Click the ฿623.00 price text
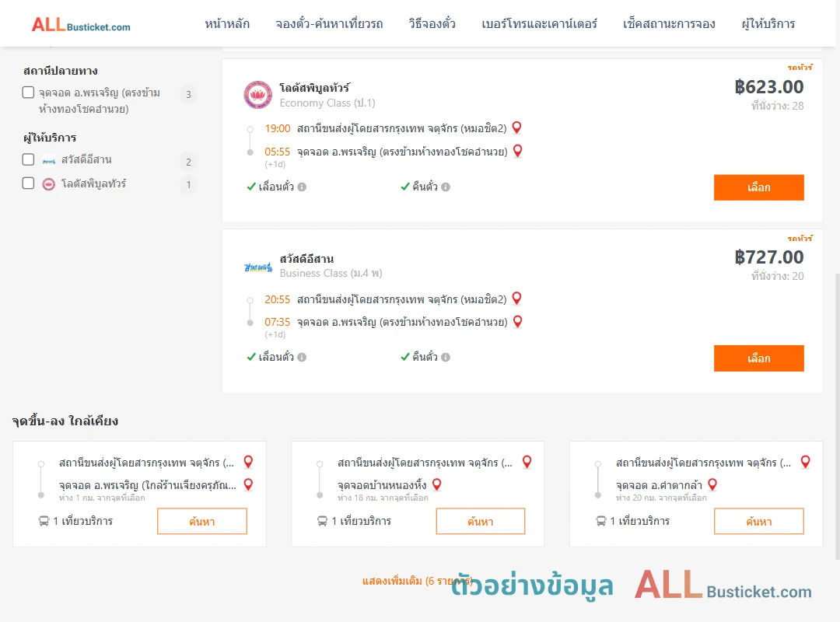The height and width of the screenshot is (622, 840). (768, 87)
